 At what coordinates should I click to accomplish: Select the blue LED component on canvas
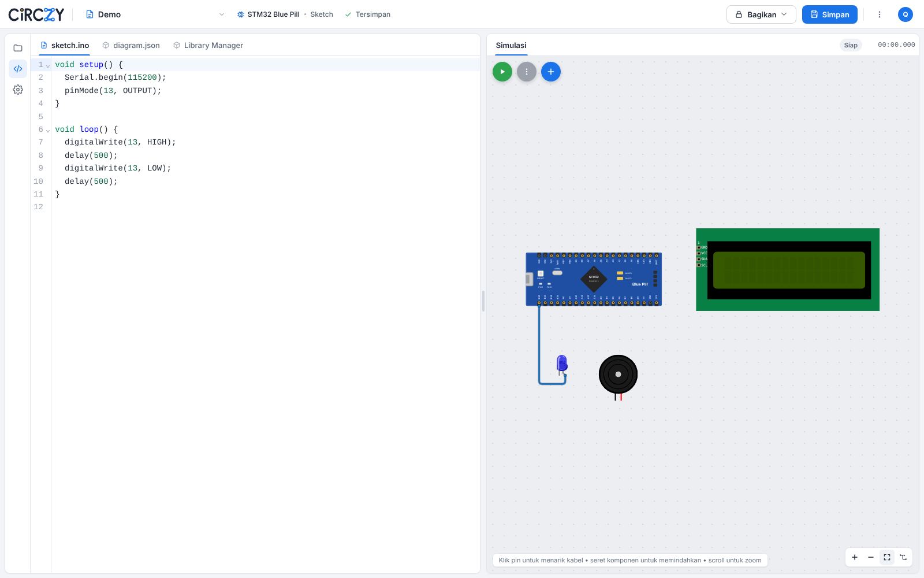562,364
